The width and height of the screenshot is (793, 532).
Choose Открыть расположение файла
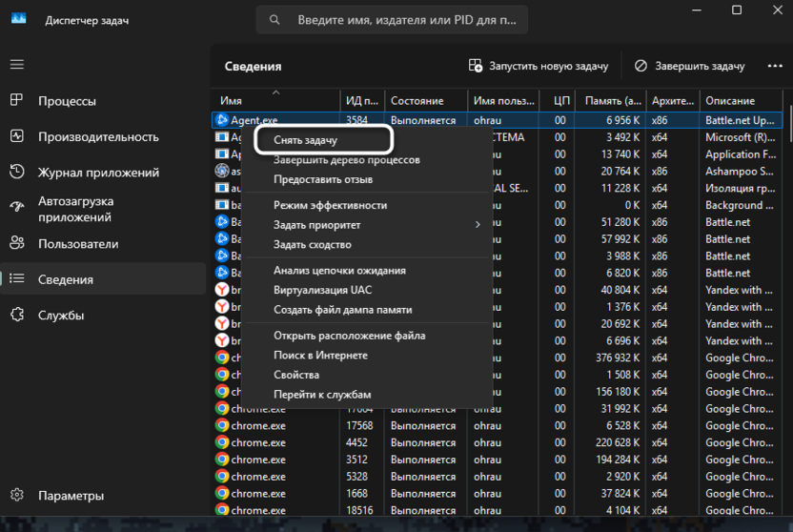click(x=349, y=336)
